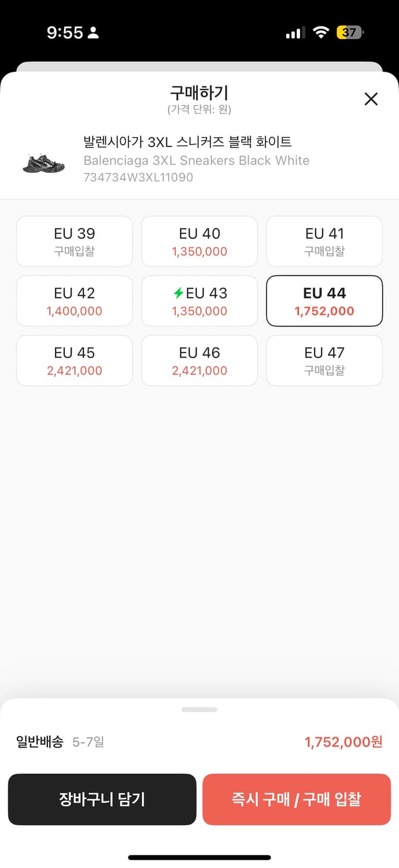Tap the 즉시 구매 / 구매 입찰 buy button
Viewport: 399px width, 868px height.
tap(297, 799)
